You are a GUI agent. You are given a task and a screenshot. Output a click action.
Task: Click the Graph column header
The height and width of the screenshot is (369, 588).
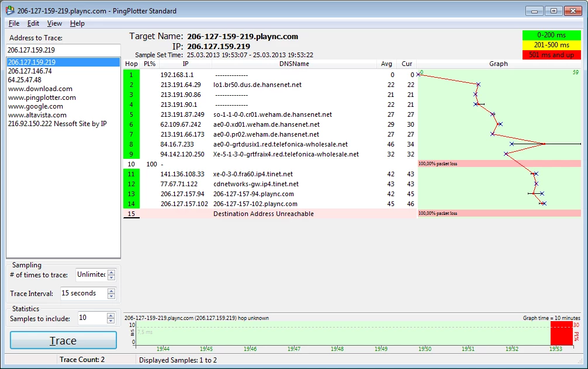499,64
